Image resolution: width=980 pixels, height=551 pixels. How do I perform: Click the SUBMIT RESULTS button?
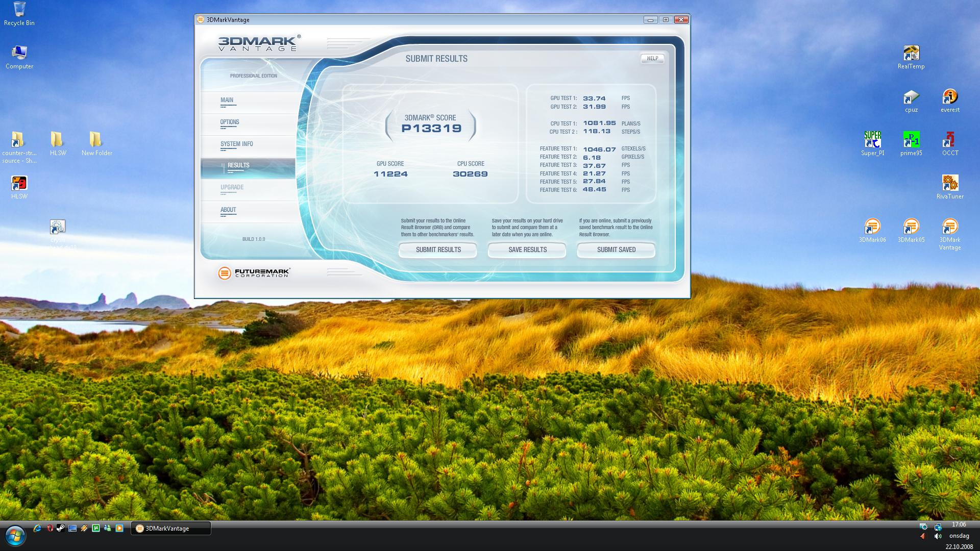(438, 250)
